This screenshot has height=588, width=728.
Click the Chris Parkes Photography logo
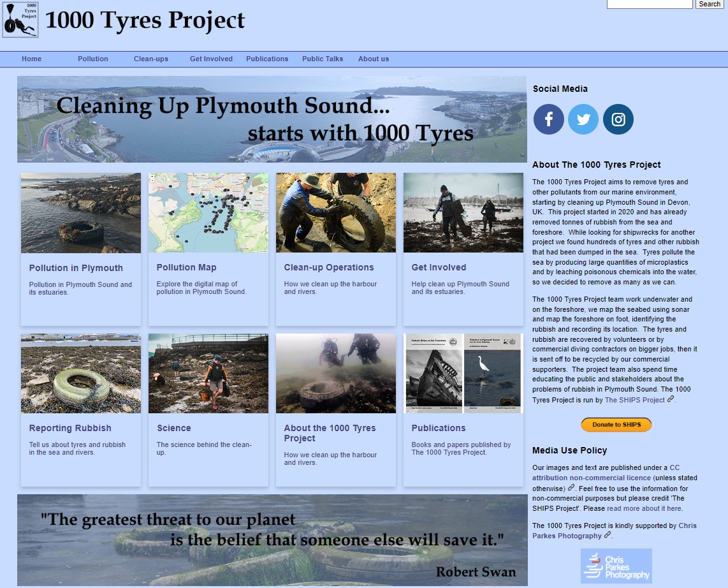pos(616,566)
